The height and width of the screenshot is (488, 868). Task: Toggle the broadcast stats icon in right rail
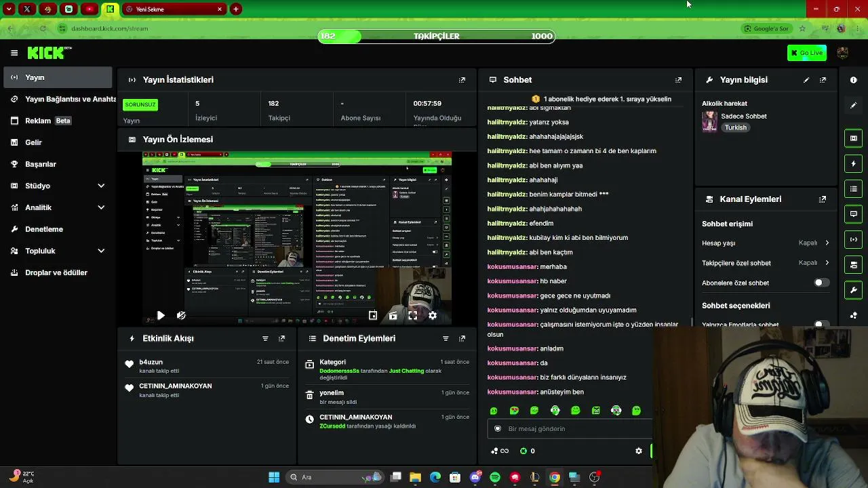(x=854, y=239)
